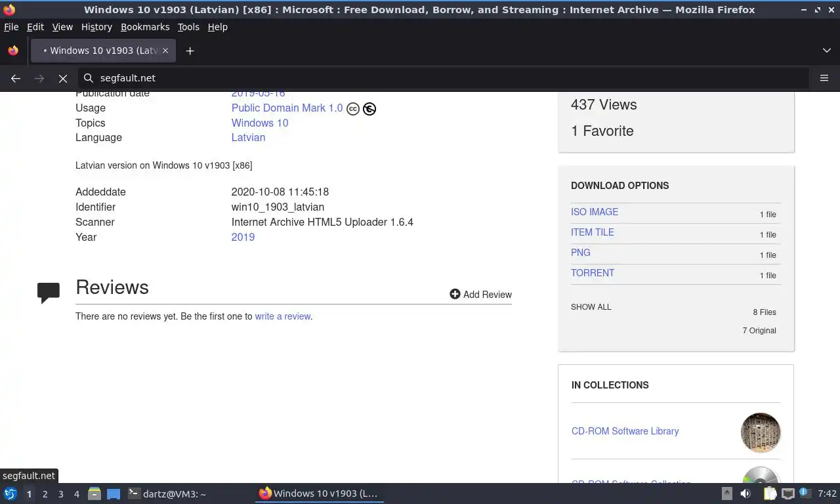840x504 pixels.
Task: Download the PNG file
Action: pos(581,253)
